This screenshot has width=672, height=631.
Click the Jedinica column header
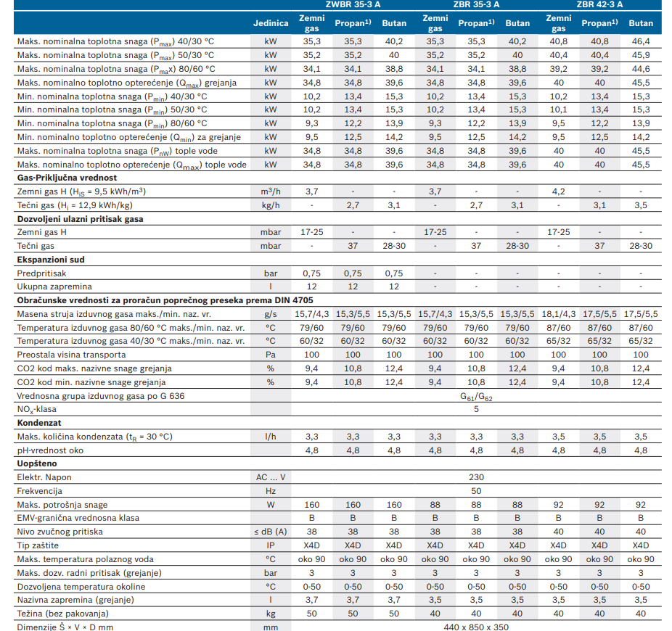click(270, 23)
